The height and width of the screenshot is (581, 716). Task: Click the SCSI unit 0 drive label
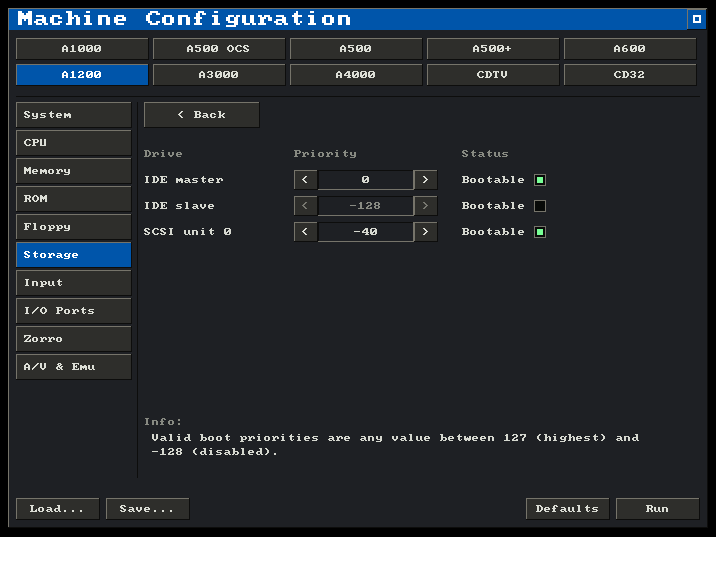pos(188,232)
